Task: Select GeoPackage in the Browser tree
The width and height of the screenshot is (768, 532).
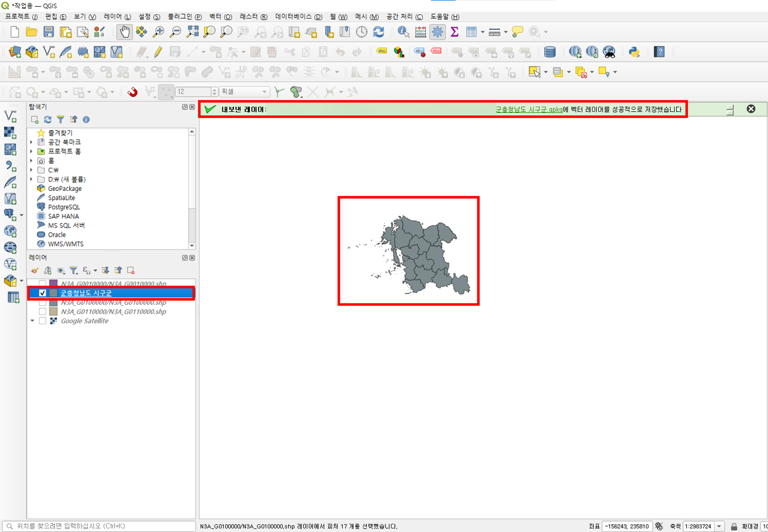Action: click(x=65, y=189)
